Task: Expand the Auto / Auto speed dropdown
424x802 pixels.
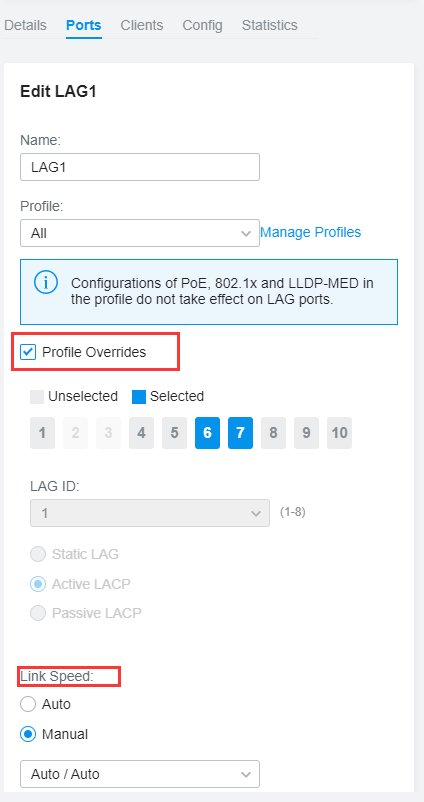Action: click(140, 774)
